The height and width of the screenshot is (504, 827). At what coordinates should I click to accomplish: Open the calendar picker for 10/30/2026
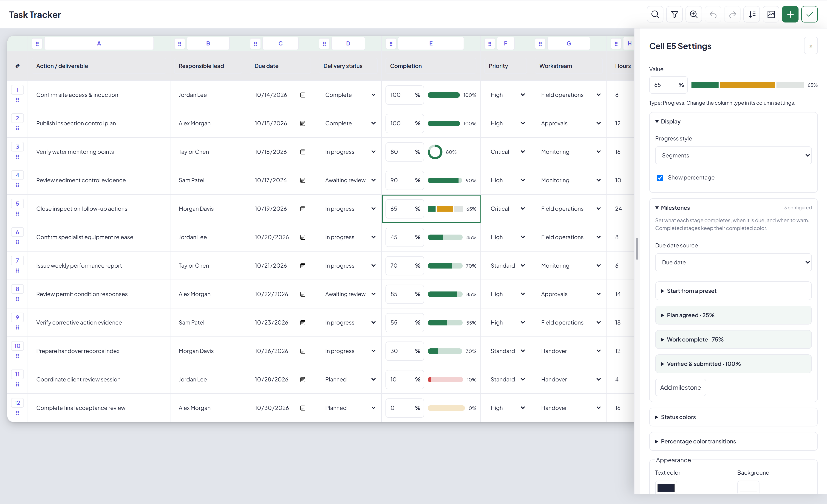pyautogui.click(x=303, y=408)
